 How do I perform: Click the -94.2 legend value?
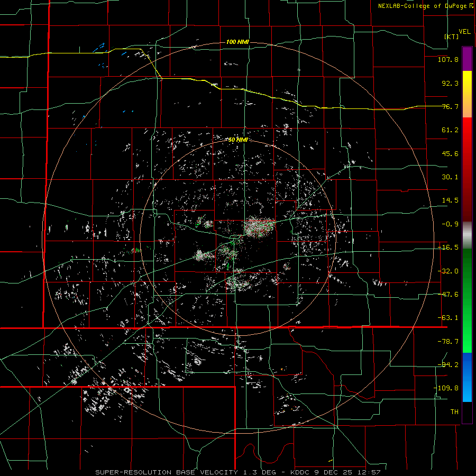[448, 365]
